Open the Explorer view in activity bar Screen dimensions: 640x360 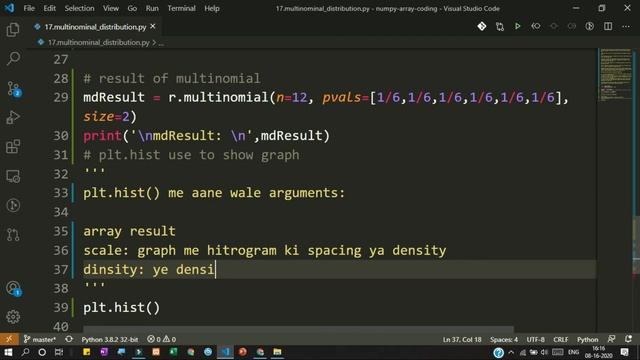[x=13, y=30]
